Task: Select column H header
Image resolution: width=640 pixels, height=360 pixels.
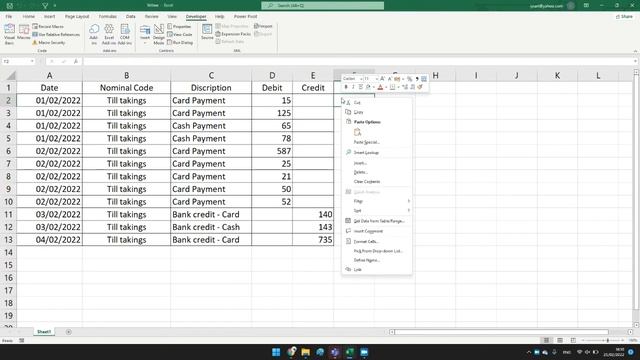Action: click(x=436, y=76)
